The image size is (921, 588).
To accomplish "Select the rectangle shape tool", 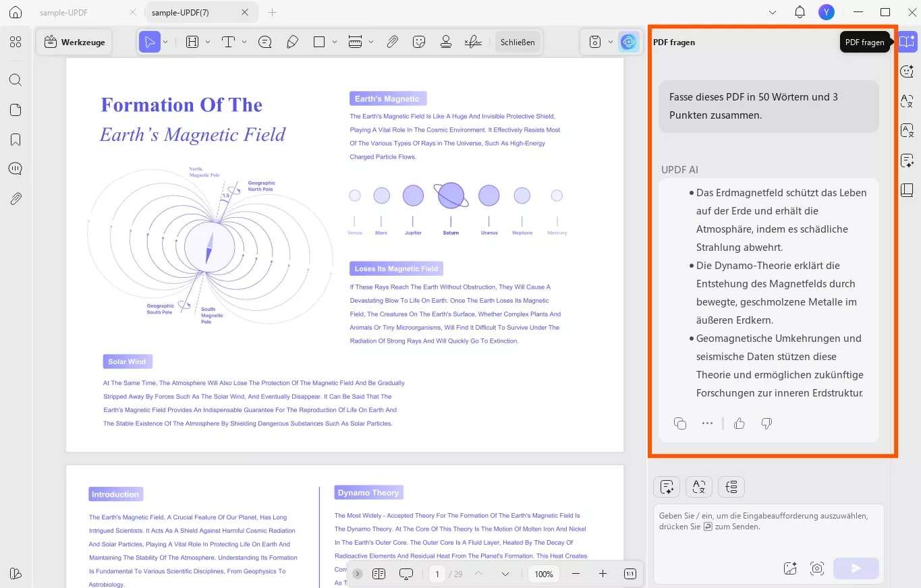I will point(319,42).
